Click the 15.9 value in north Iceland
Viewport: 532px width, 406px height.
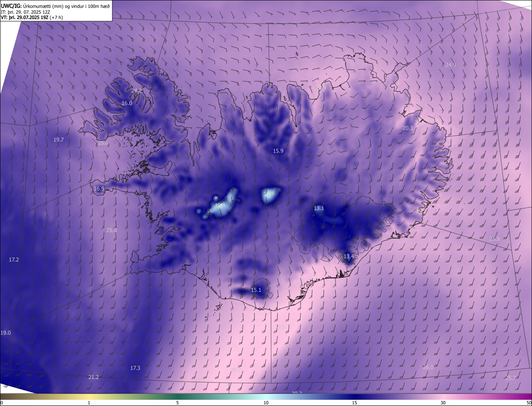[x=278, y=151]
